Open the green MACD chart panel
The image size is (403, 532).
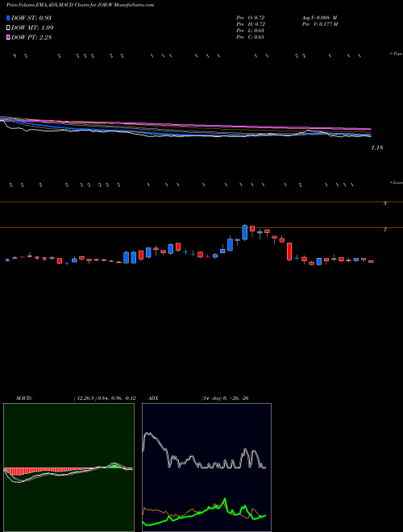point(69,468)
